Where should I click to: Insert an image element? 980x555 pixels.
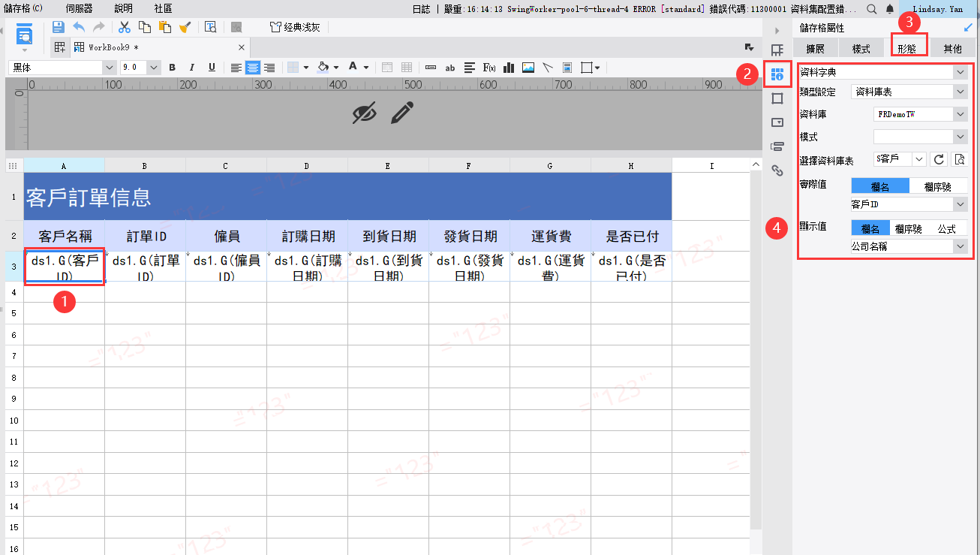tap(528, 68)
